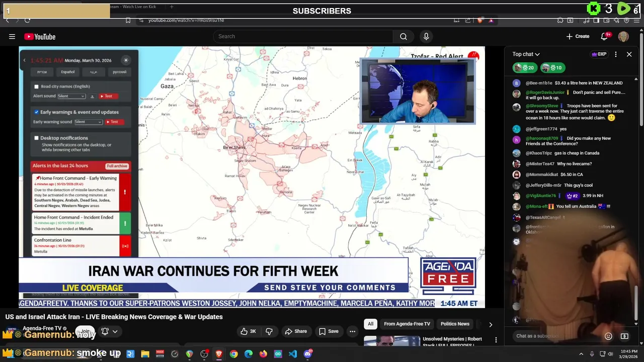Open the Unsolved Mysteries video thumbnail
This screenshot has width=644, height=362.
(392, 341)
